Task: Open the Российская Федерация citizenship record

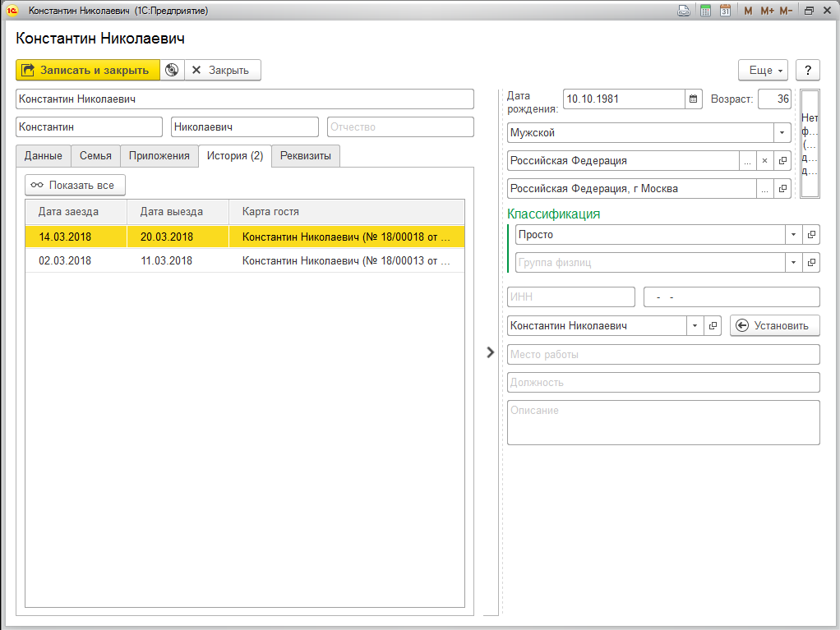Action: pyautogui.click(x=782, y=160)
